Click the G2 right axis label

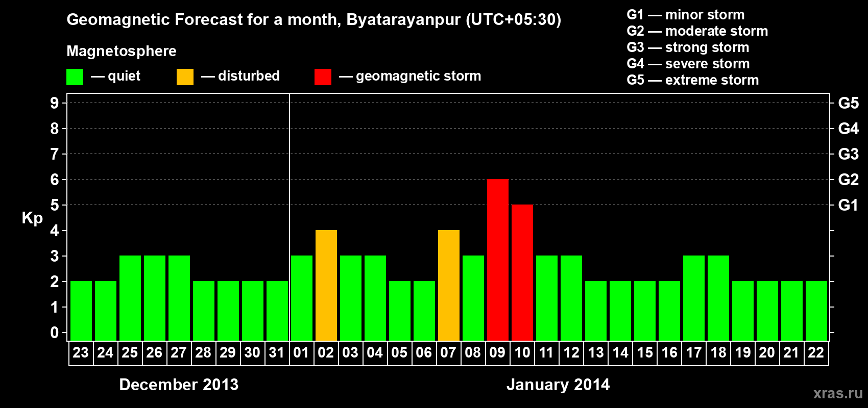tap(849, 180)
